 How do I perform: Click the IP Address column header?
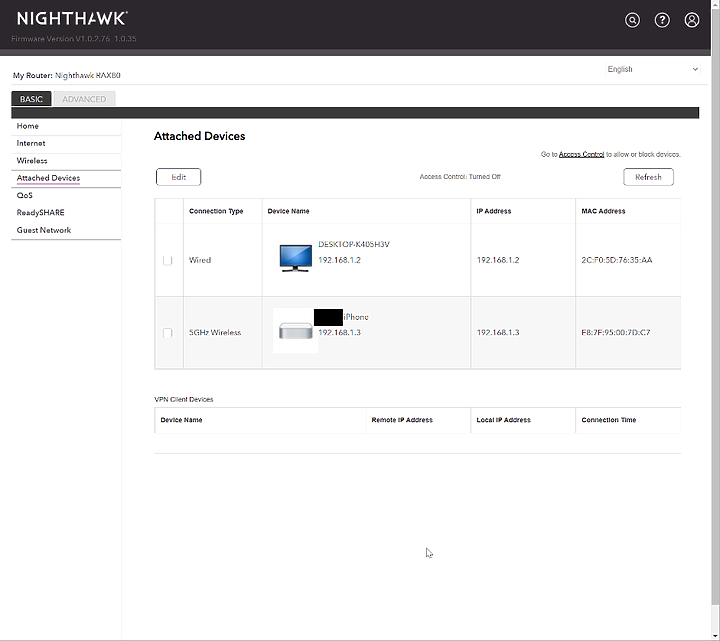pos(494,211)
